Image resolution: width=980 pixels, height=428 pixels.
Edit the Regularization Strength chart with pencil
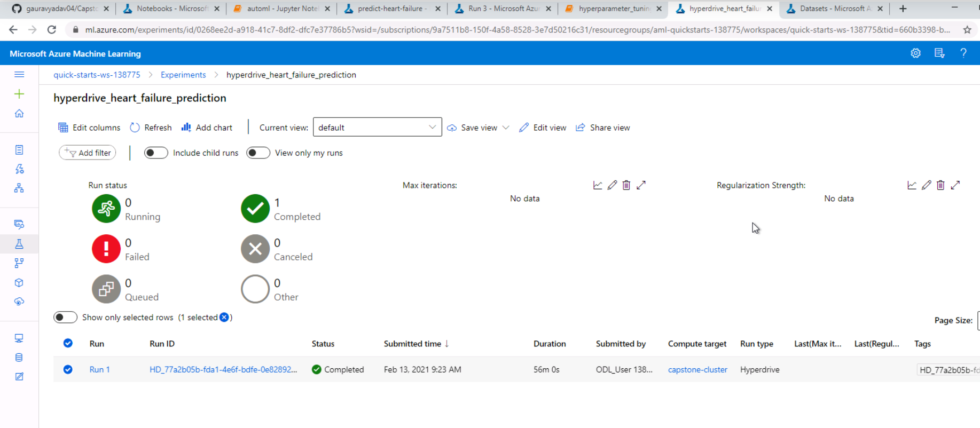926,185
